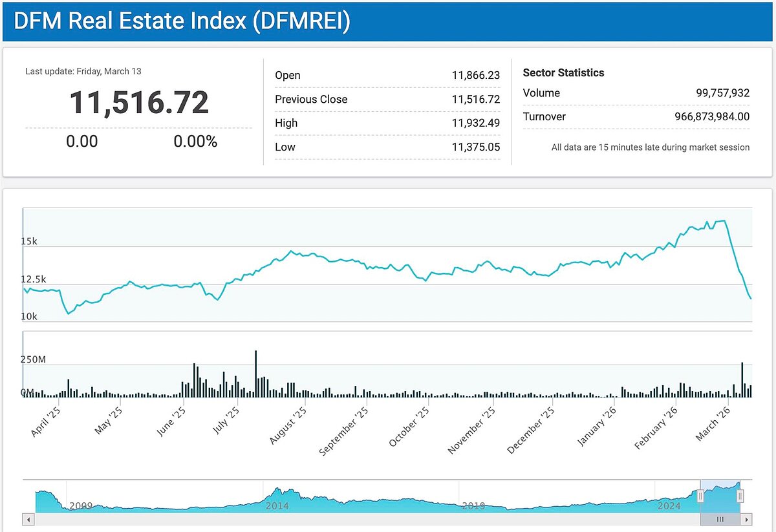Click the right range handle of the navigator

point(740,496)
